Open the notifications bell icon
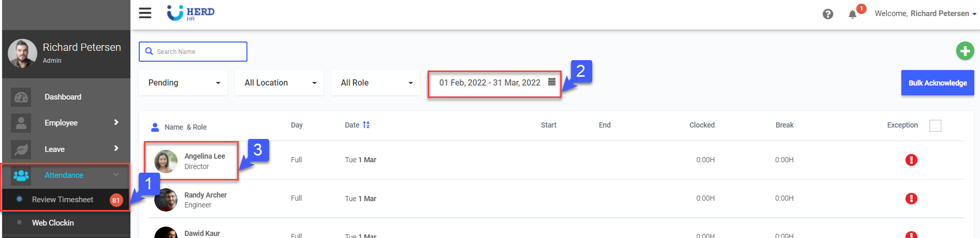This screenshot has width=980, height=238. (852, 14)
